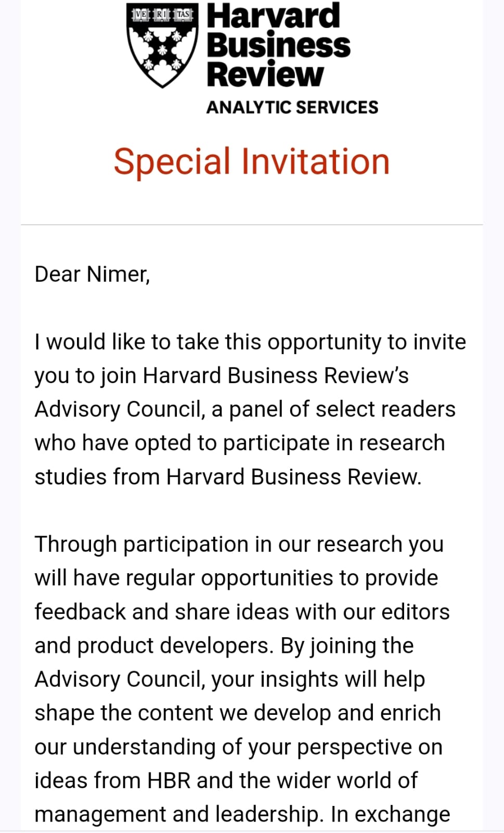Click "Harvard Business Review's" in the first paragraph
Viewport: 504px width, 833px height.
276,376
